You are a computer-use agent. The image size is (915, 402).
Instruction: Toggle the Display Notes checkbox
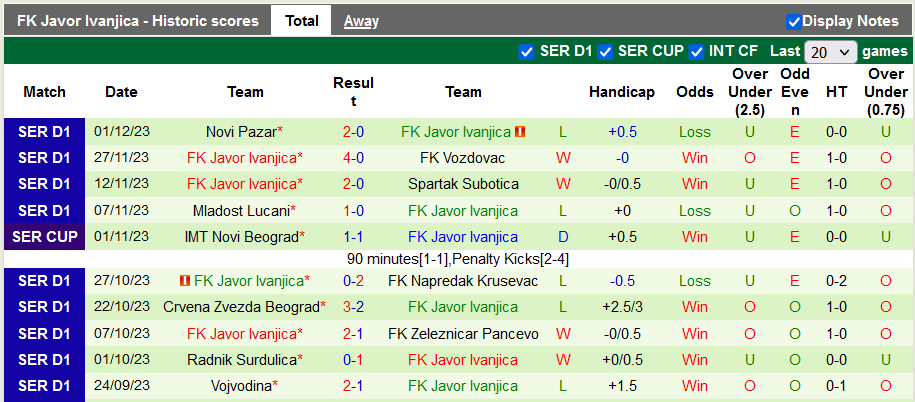coord(794,21)
